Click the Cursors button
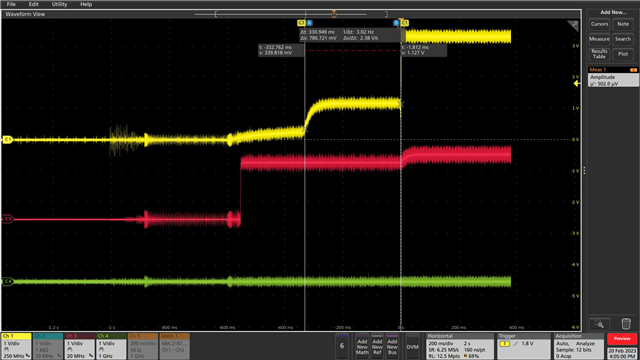The height and width of the screenshot is (360, 640). [x=599, y=24]
